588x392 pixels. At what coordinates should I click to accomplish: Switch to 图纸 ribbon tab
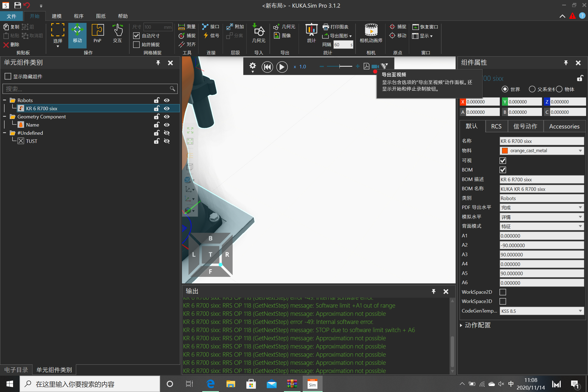click(101, 16)
